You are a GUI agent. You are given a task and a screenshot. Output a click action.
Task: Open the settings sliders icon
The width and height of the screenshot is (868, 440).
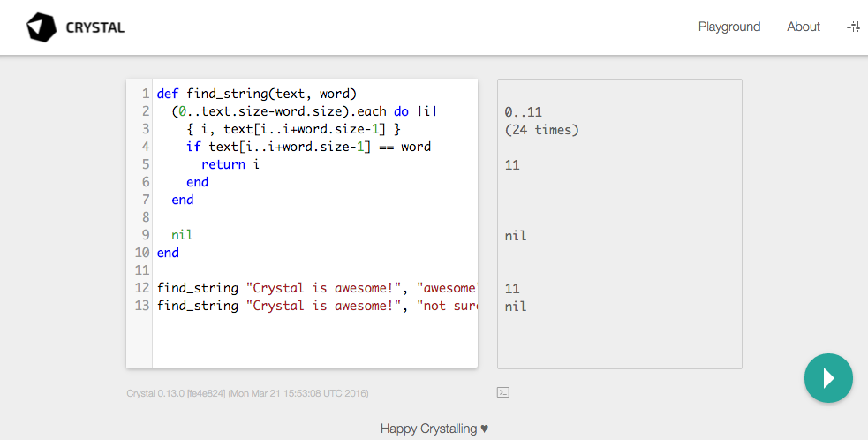[852, 27]
